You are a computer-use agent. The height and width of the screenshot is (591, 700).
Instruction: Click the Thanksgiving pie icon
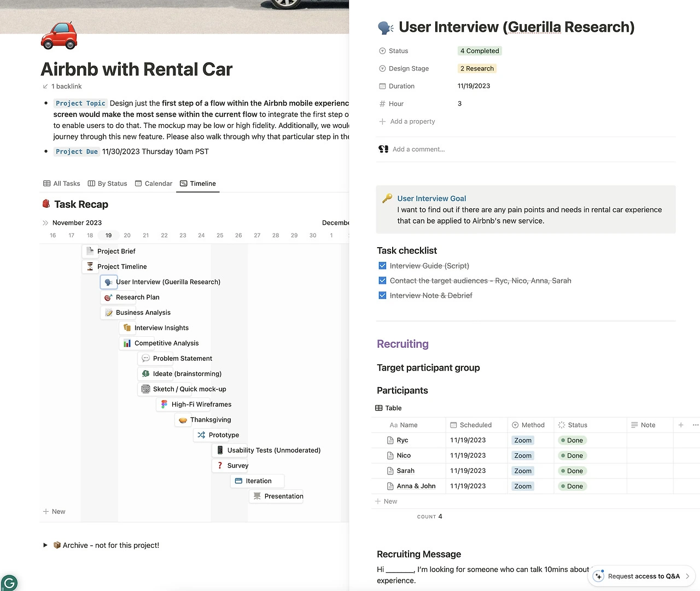pyautogui.click(x=183, y=420)
